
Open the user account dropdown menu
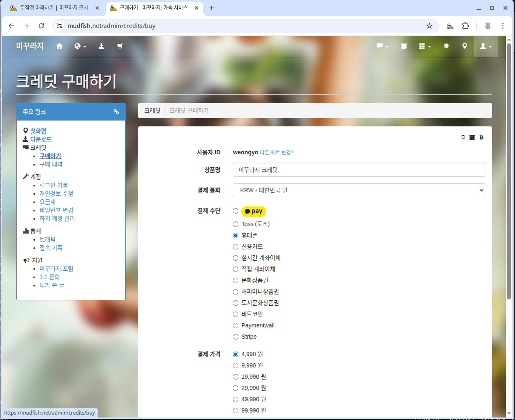point(486,46)
